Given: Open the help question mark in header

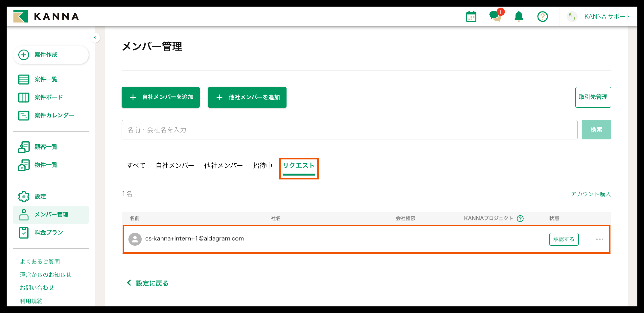Looking at the screenshot, I should point(542,17).
